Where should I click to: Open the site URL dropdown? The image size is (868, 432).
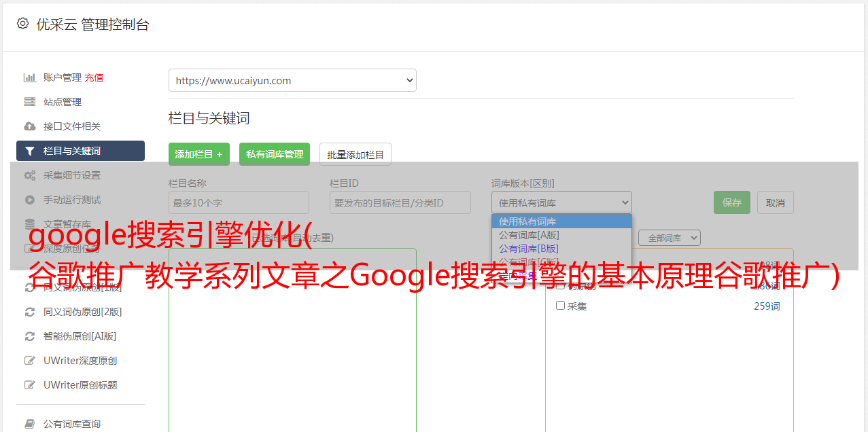tap(292, 80)
